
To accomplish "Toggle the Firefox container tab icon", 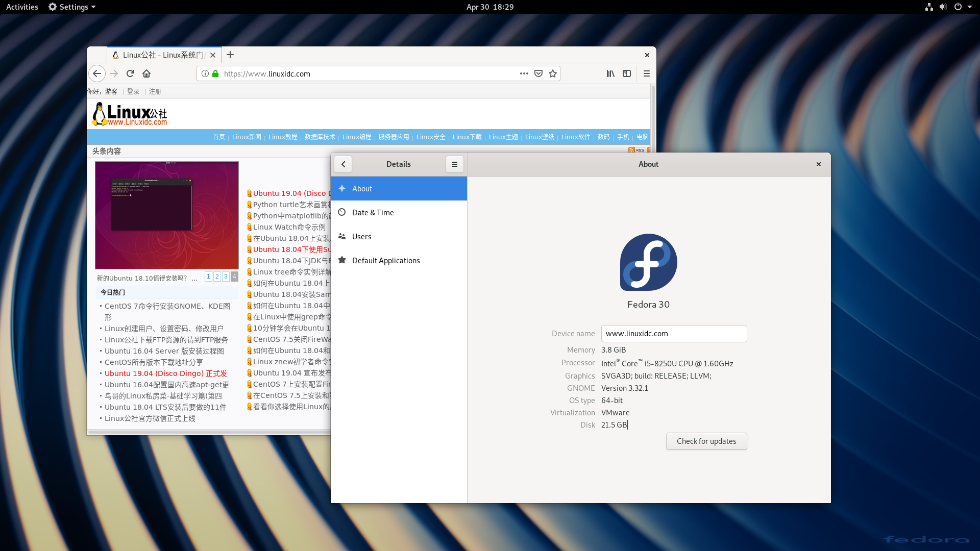I will (x=627, y=73).
